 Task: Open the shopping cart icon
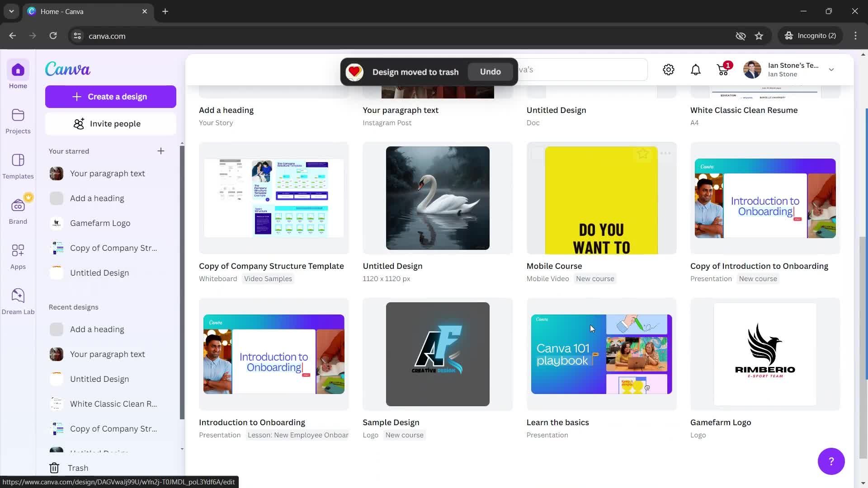point(723,70)
